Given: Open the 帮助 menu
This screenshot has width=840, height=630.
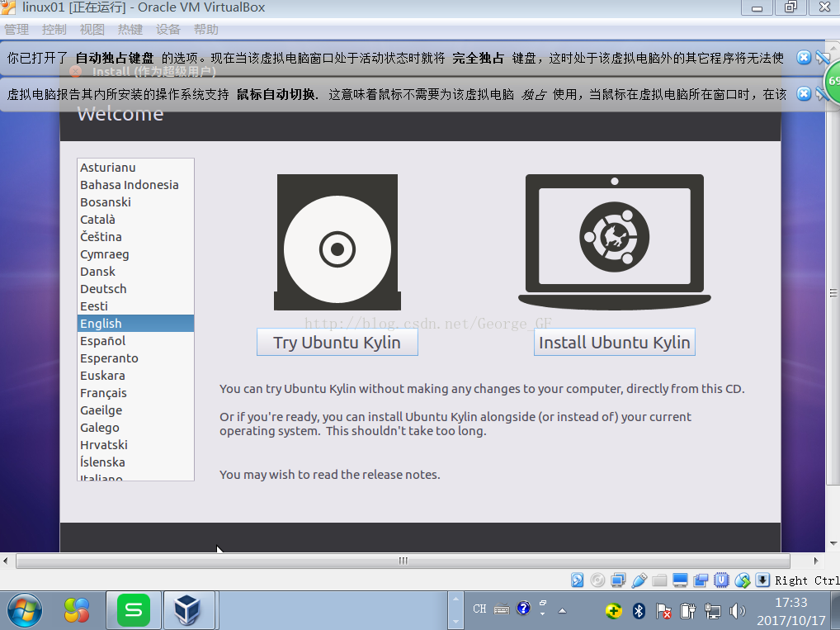Looking at the screenshot, I should (x=206, y=30).
